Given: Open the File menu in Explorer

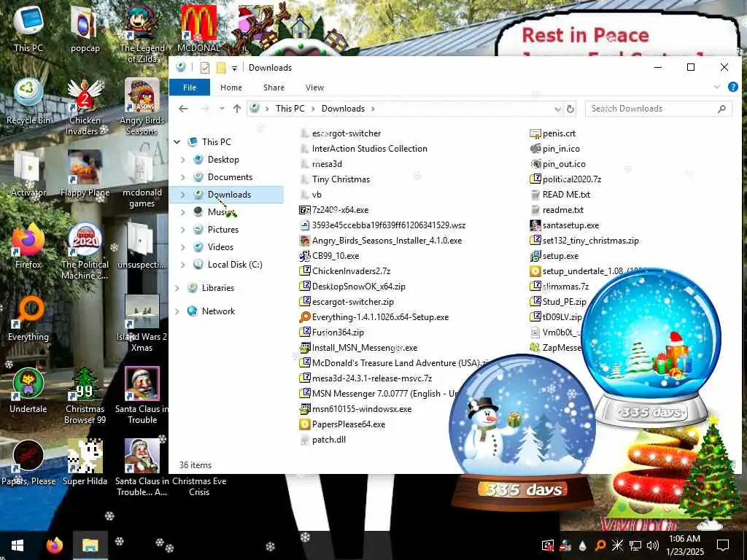Looking at the screenshot, I should coord(190,87).
